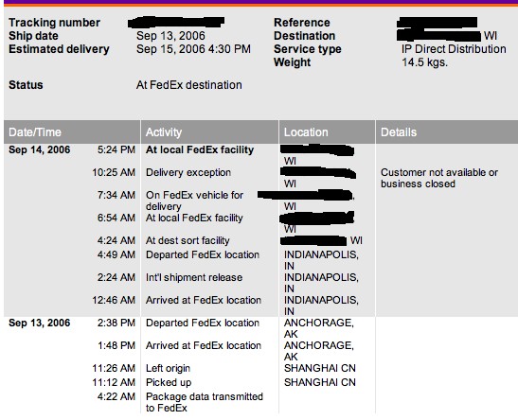This screenshot has height=420, width=518.
Task: Click the Details column header
Action: (x=399, y=132)
